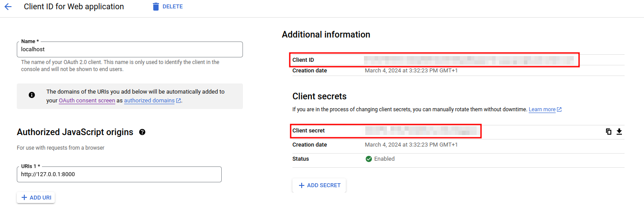The height and width of the screenshot is (215, 644).
Task: Open the authorized domains link
Action: 149,101
